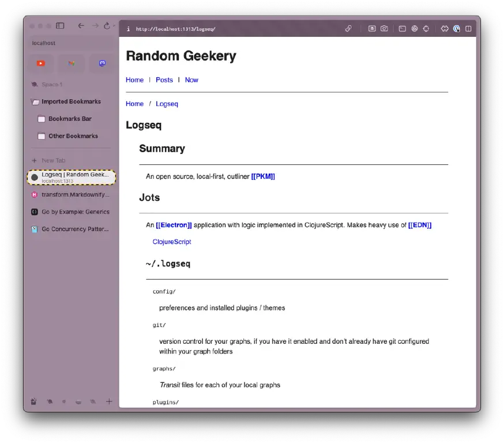Follow the [[PKM]] wiki link

[x=263, y=177]
